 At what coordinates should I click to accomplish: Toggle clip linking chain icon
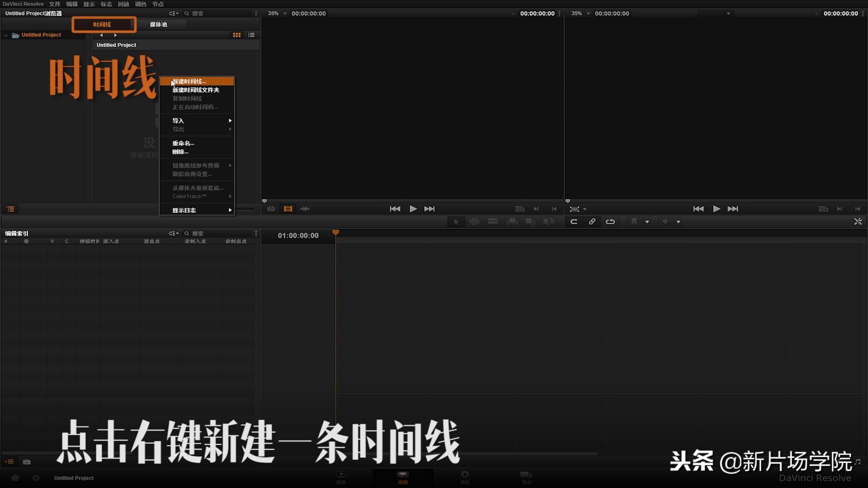point(592,221)
